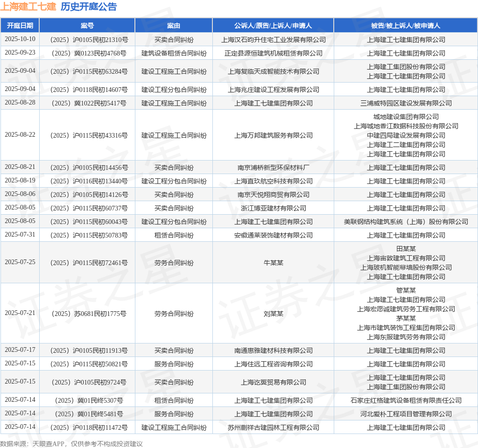Click defendant 管某某

click(406, 290)
